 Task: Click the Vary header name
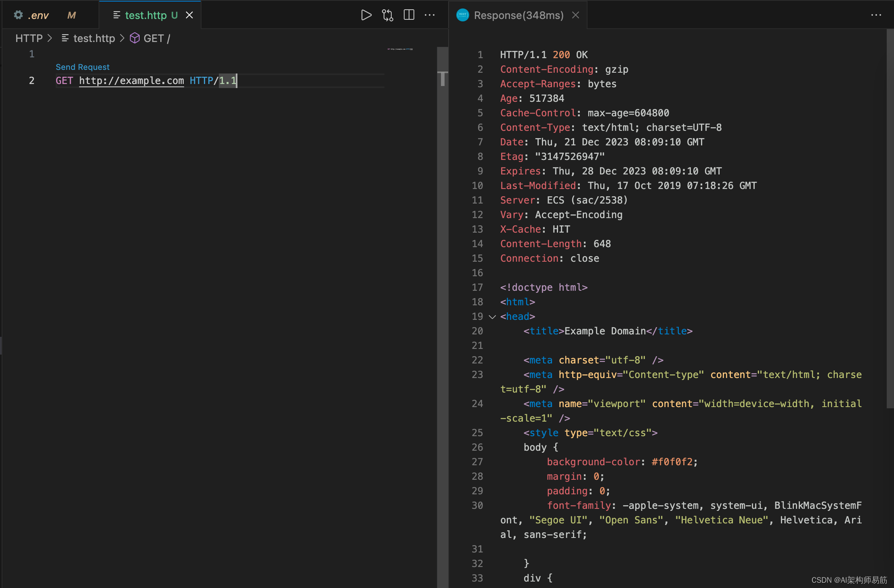[x=512, y=215]
